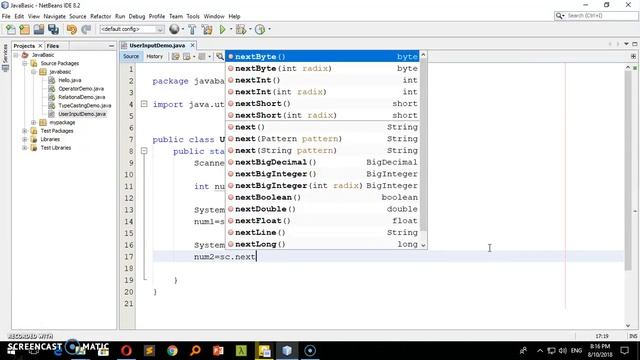The height and width of the screenshot is (360, 640).
Task: Click the New Project toolbar icon
Action: point(24,29)
